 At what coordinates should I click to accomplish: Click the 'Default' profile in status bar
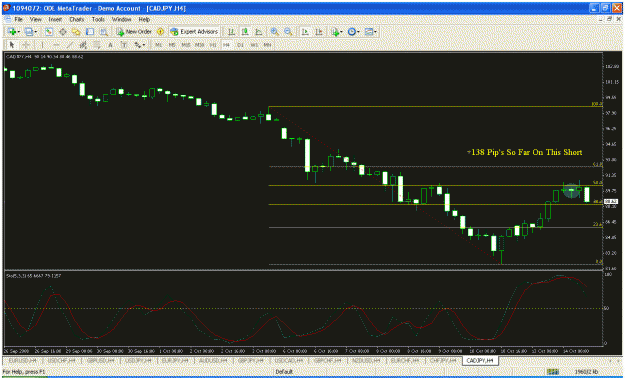tap(284, 372)
